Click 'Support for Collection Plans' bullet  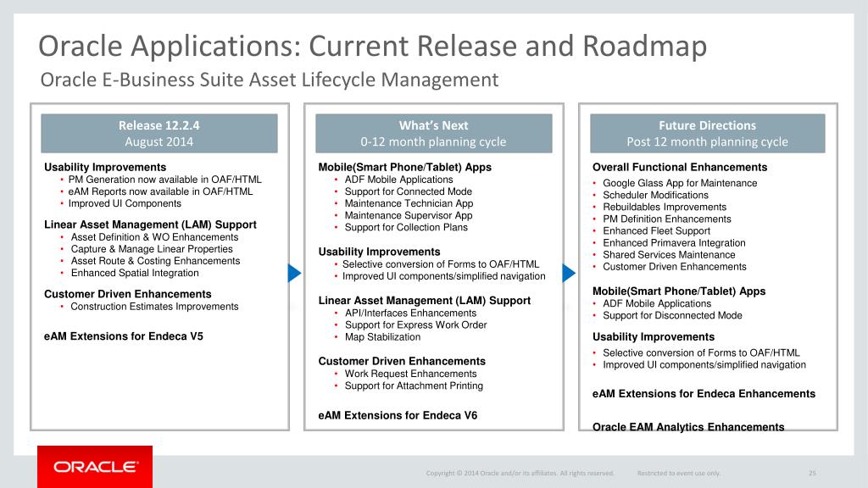[406, 227]
